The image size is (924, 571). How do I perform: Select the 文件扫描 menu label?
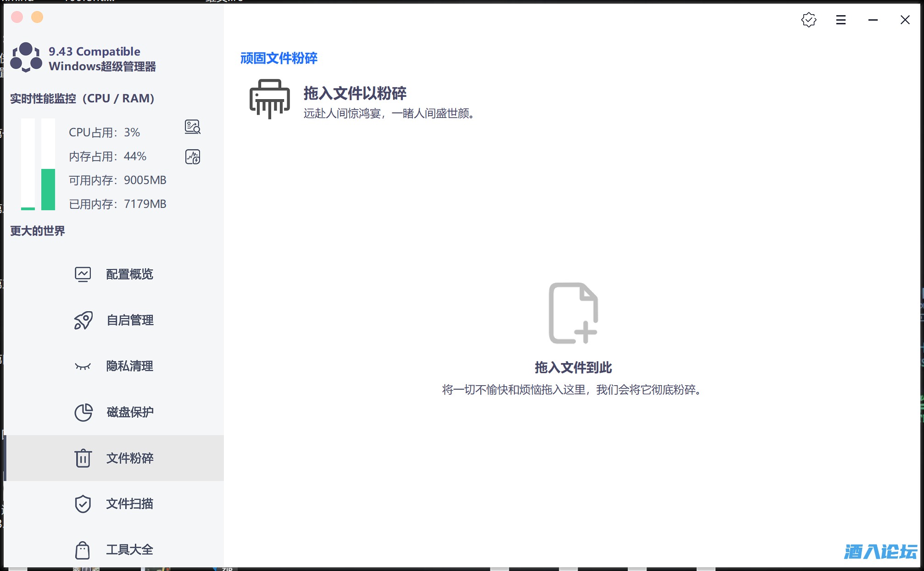(129, 504)
